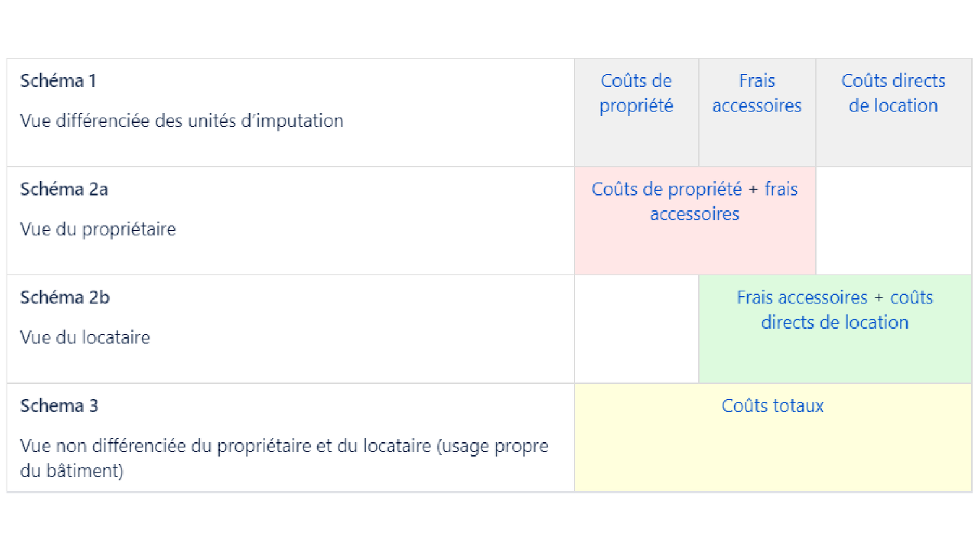The height and width of the screenshot is (552, 980).
Task: Click the "Vue du locataire" description
Action: [85, 337]
